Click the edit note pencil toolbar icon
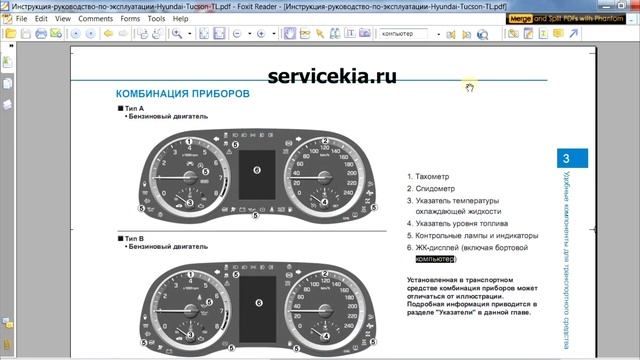Viewport: 640px width, 360px height. click(528, 33)
